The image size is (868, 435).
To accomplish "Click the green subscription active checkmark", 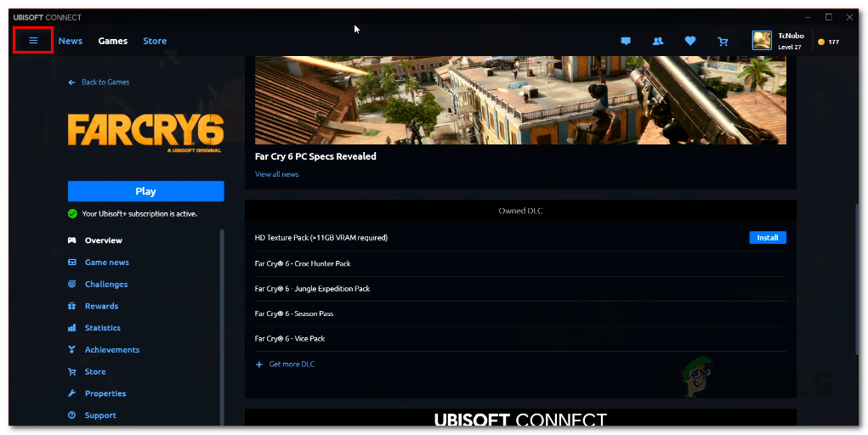I will coord(72,213).
